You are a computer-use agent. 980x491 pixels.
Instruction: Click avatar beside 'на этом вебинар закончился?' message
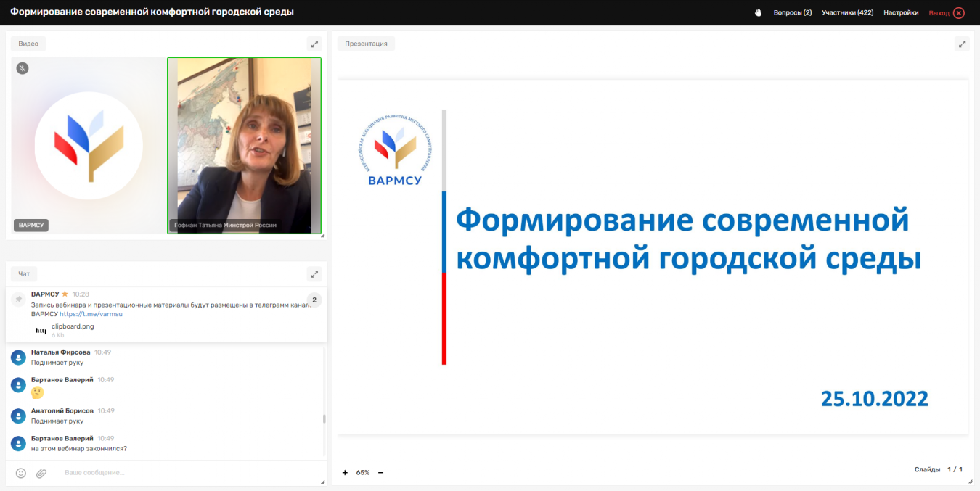[x=19, y=443]
